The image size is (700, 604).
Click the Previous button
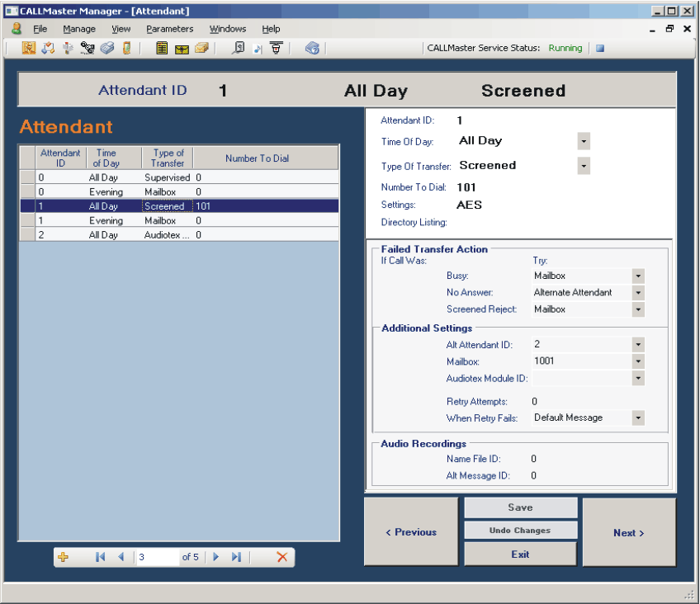[411, 532]
